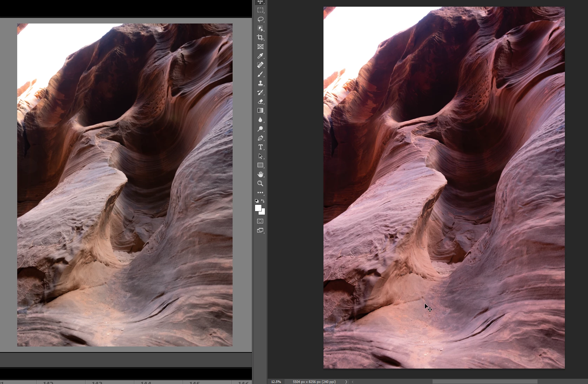Select the Rectangle shape tool

(x=260, y=165)
